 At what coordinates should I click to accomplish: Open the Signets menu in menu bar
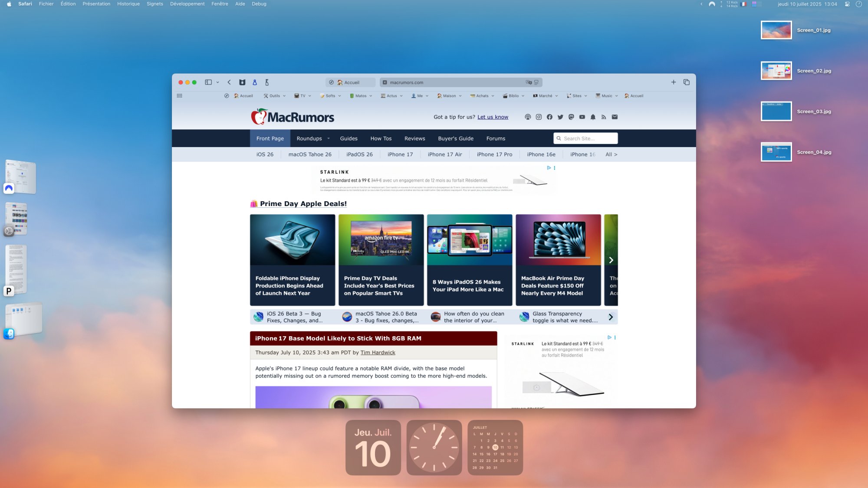tap(155, 4)
